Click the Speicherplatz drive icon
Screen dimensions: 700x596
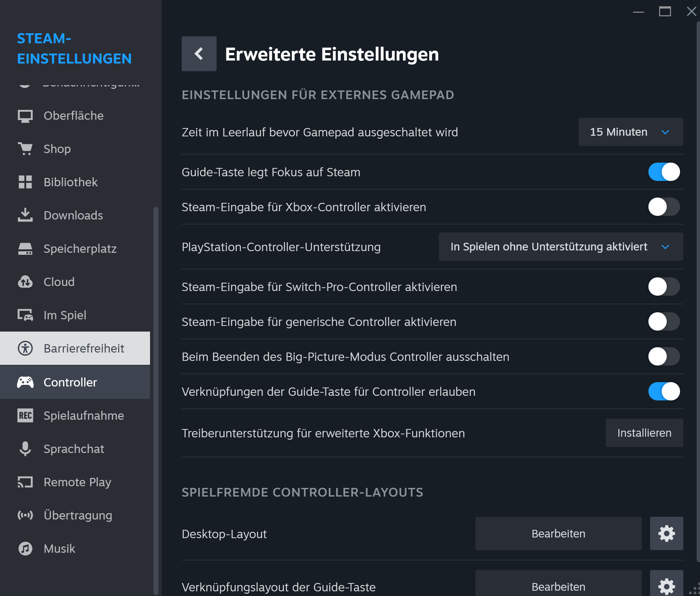[25, 248]
